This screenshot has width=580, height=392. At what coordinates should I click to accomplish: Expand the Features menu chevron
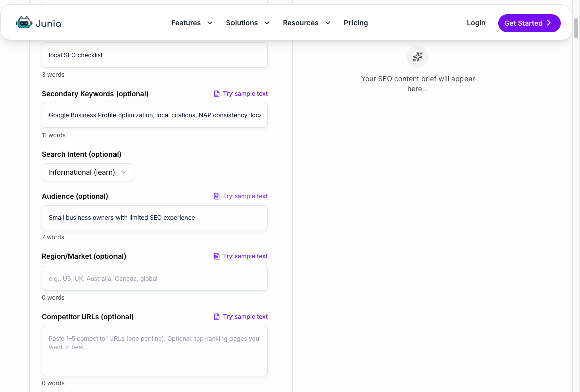pos(210,23)
